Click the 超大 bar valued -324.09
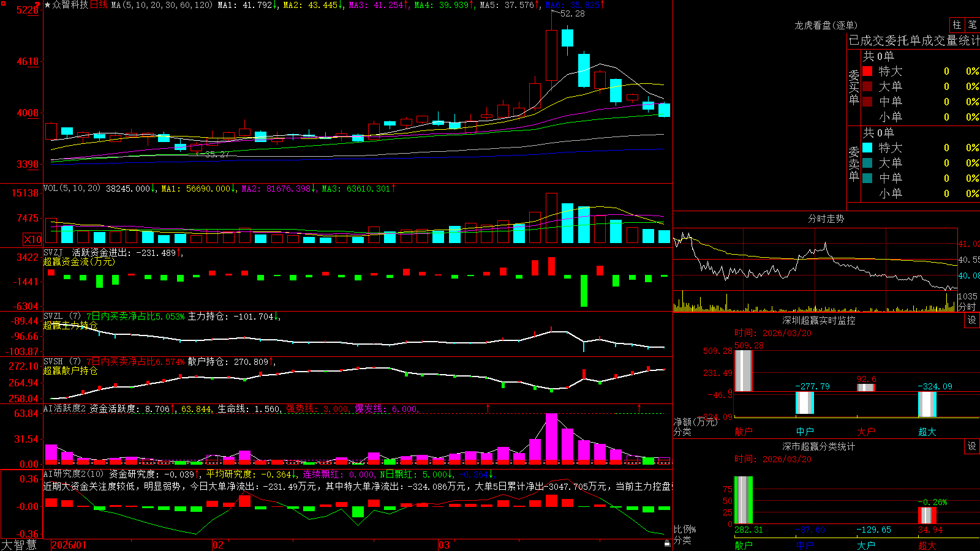Viewport: 980px width, 551px height. coord(927,404)
